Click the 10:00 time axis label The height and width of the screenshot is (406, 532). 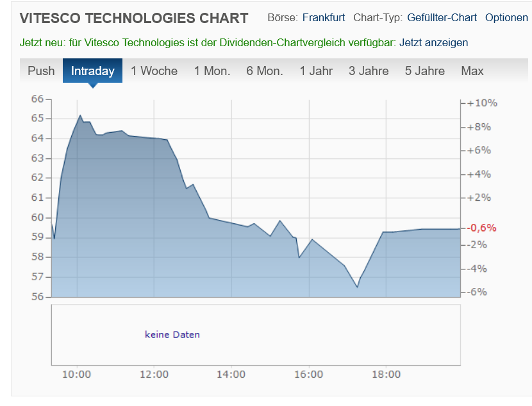(77, 375)
